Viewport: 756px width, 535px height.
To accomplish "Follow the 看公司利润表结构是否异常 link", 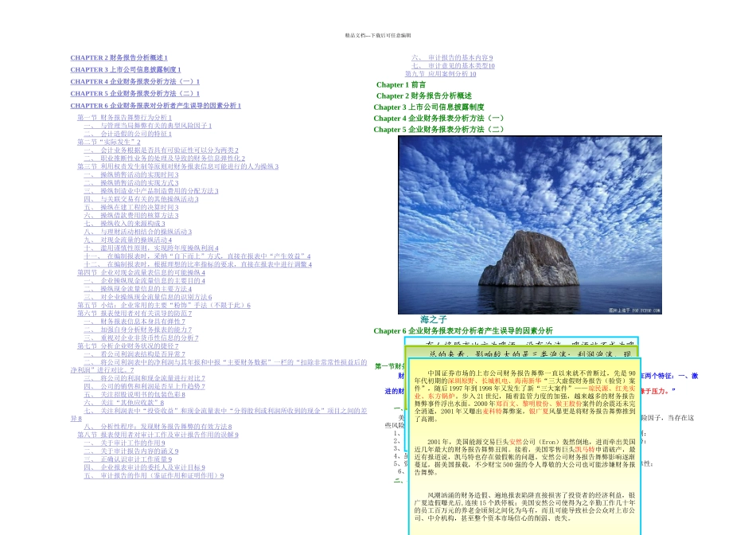I will [134, 354].
